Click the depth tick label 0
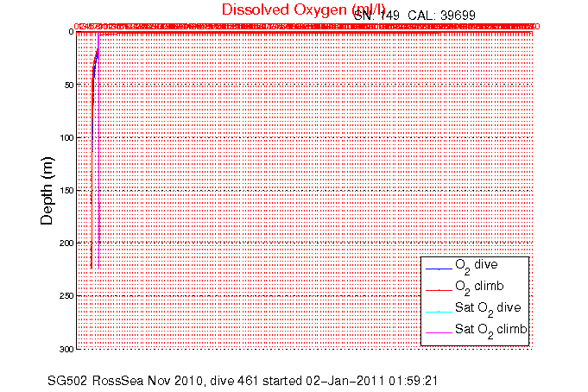The height and width of the screenshot is (392, 588). tap(71, 32)
